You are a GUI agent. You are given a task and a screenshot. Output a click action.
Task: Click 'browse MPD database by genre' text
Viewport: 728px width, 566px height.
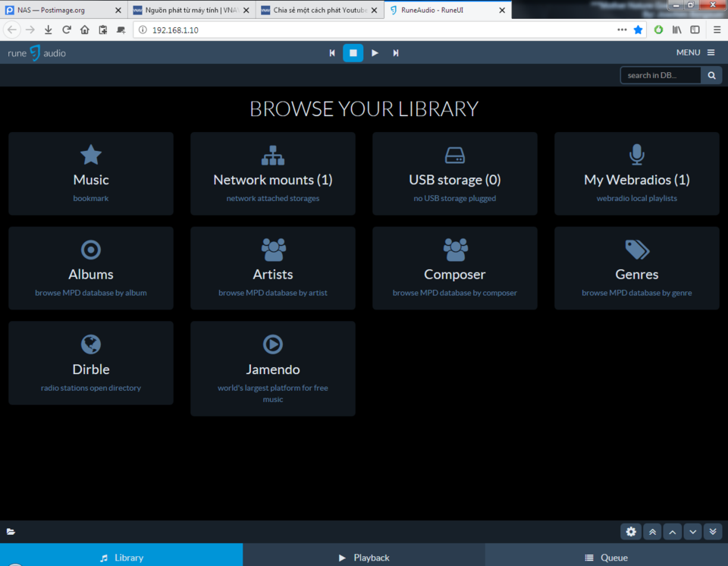tap(637, 293)
